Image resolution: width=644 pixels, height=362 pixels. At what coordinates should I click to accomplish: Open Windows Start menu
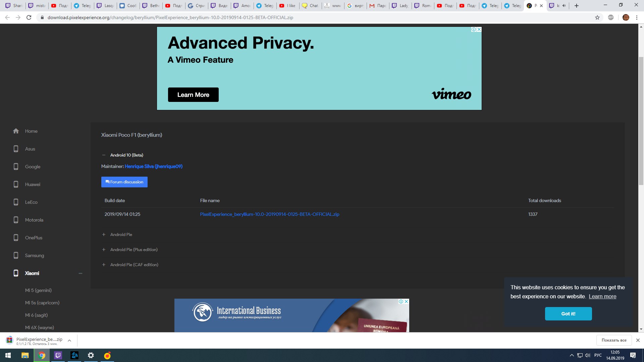8,355
